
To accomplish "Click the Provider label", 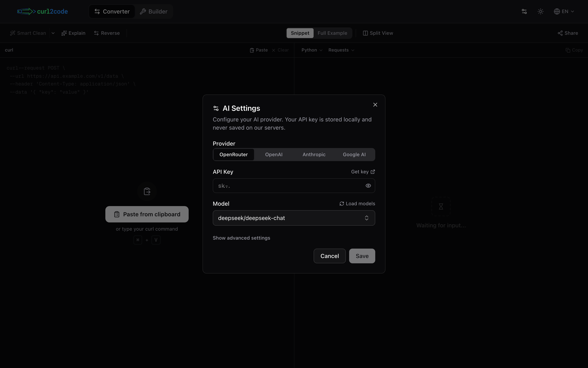I will click(x=224, y=144).
